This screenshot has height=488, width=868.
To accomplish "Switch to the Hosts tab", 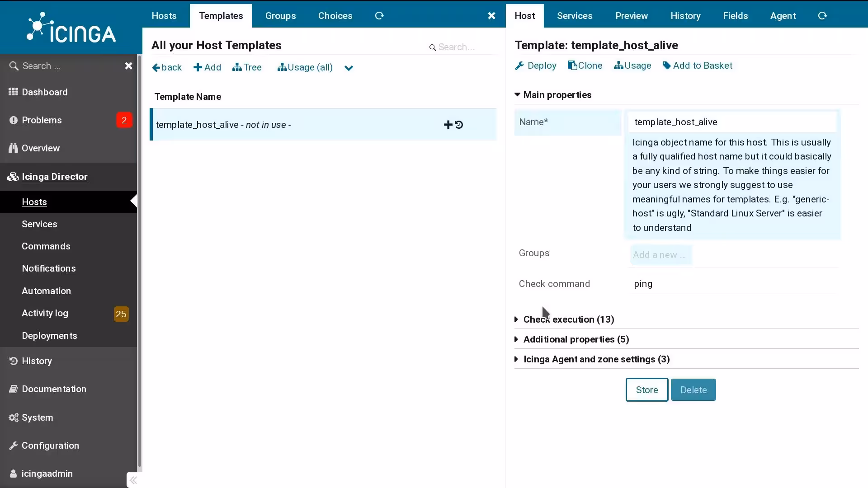I will tap(164, 16).
